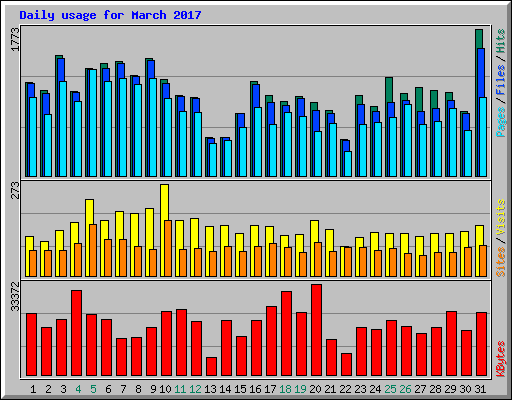Screen dimensions: 512x400
Task: Click the yellow Visits legend label
Action: 501,218
